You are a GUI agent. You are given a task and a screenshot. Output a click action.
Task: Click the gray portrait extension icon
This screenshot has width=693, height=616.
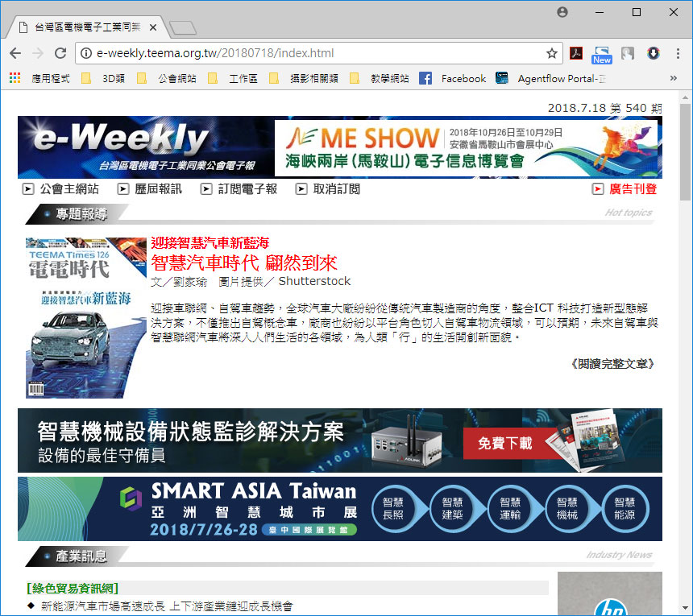627,53
